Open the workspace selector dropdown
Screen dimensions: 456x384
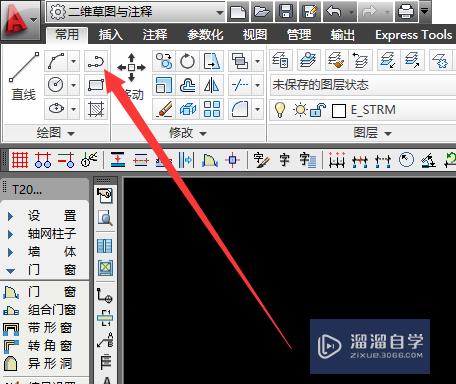(x=135, y=12)
